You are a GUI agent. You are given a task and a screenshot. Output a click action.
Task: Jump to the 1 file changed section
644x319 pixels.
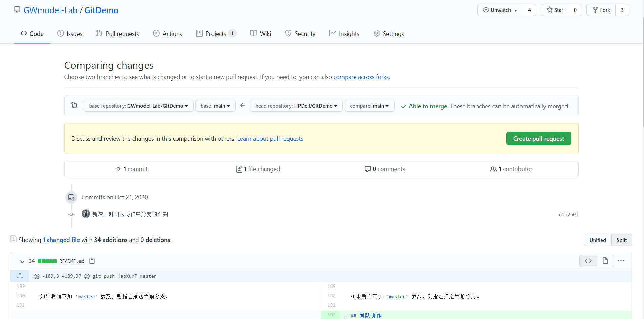pos(258,169)
